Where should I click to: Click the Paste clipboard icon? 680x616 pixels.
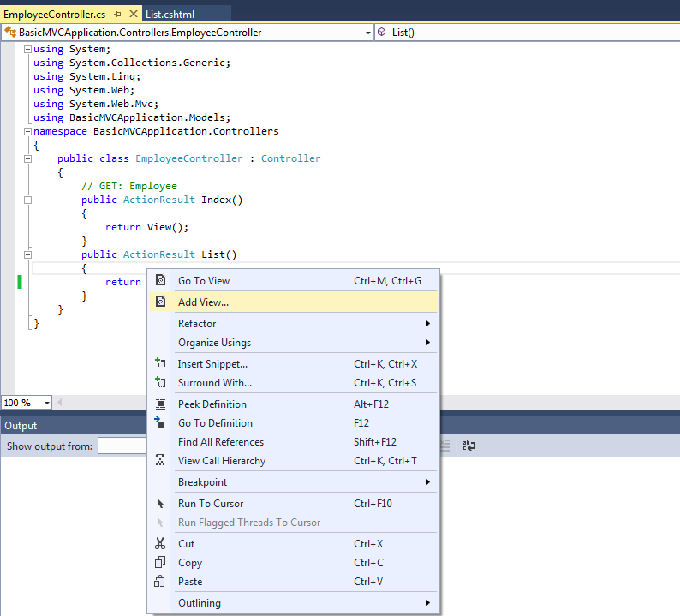[160, 582]
